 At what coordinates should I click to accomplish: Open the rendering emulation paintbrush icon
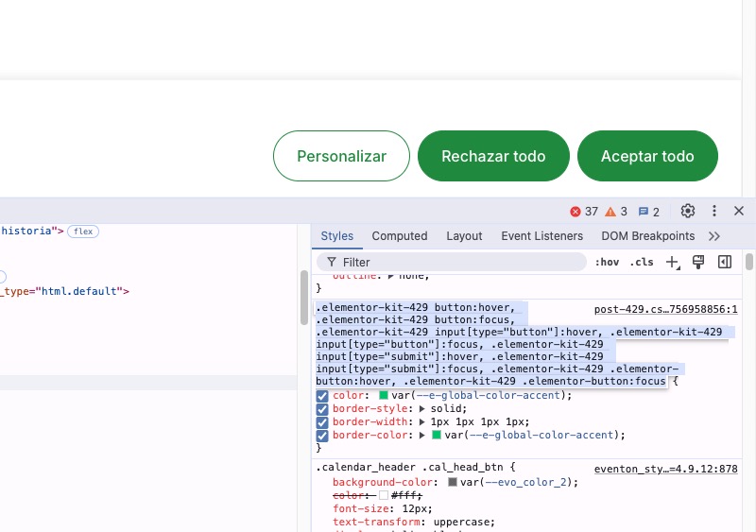698,262
